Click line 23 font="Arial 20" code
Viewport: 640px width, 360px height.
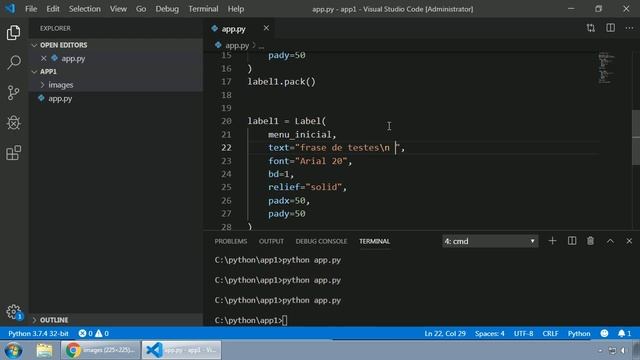(x=310, y=161)
